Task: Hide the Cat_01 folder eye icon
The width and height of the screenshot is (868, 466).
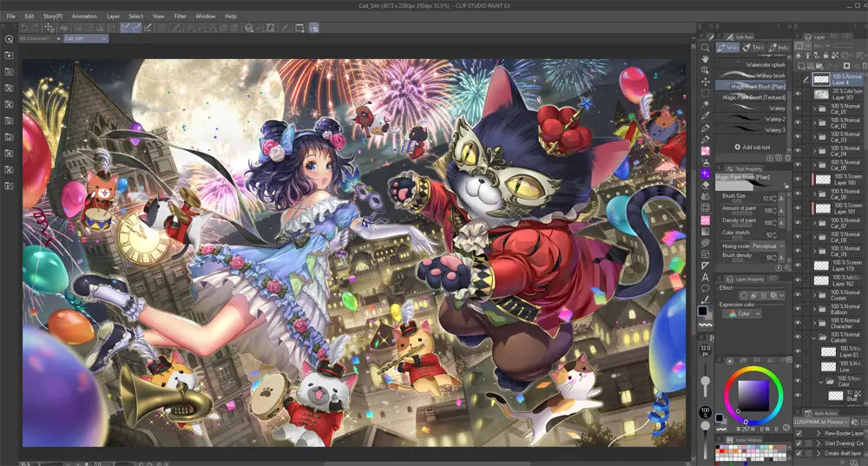Action: tap(798, 108)
